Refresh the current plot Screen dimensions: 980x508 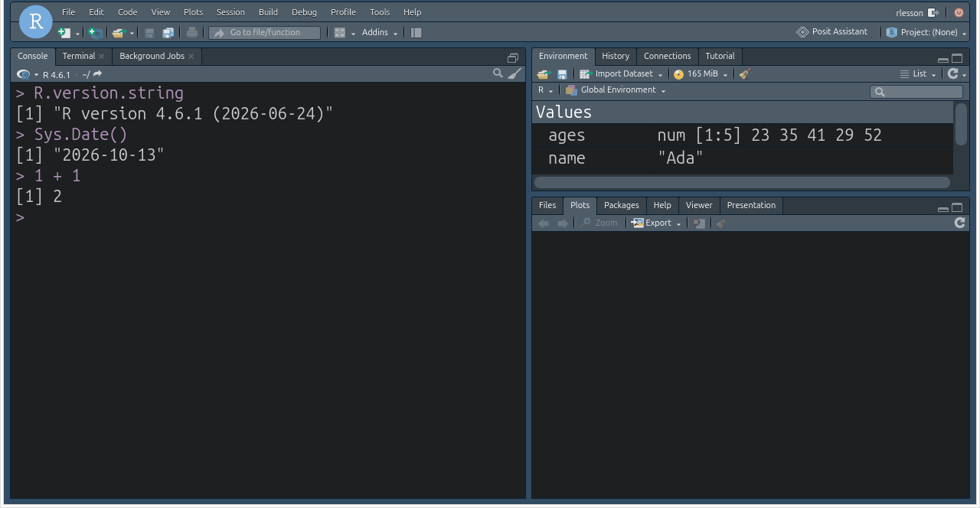(959, 223)
